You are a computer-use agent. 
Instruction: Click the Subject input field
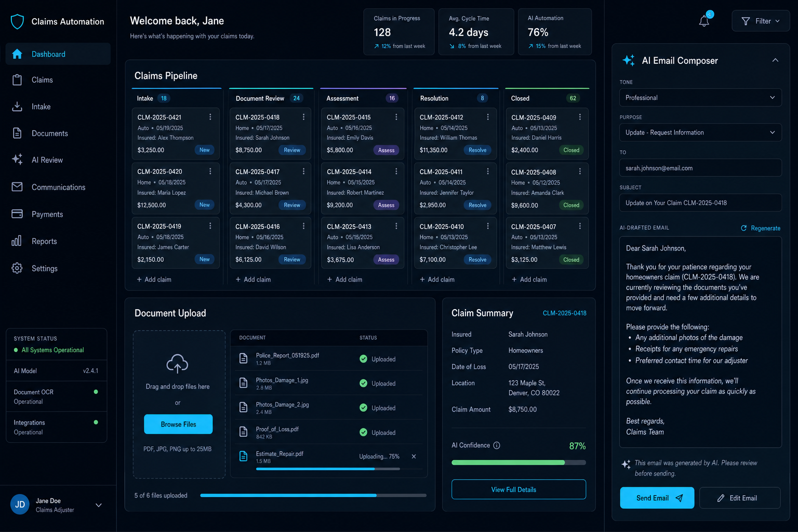pyautogui.click(x=700, y=203)
